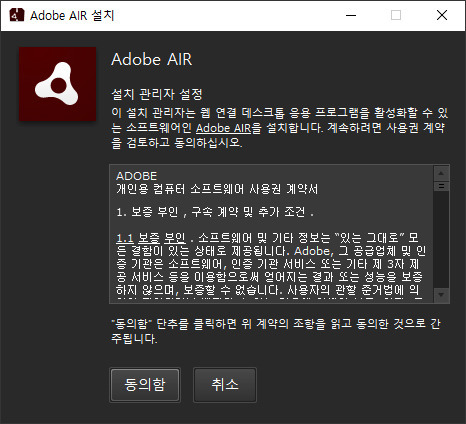Image resolution: width=466 pixels, height=424 pixels.
Task: Close the Adobe AIR 설치 window
Action: point(442,15)
